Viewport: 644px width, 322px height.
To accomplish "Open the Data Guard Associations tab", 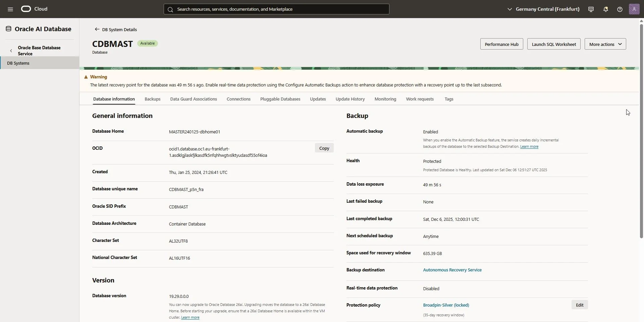I will click(x=194, y=99).
